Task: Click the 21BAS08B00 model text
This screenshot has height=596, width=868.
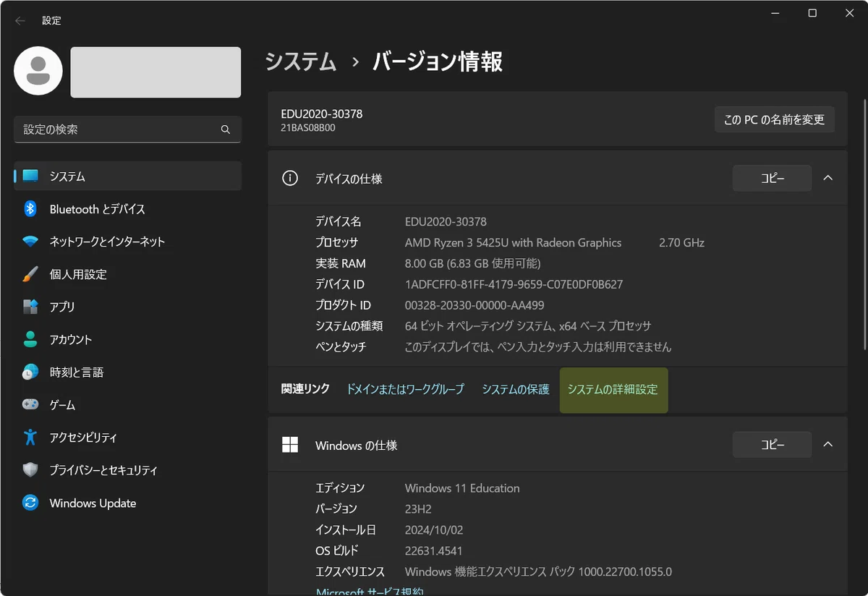Action: pos(308,128)
